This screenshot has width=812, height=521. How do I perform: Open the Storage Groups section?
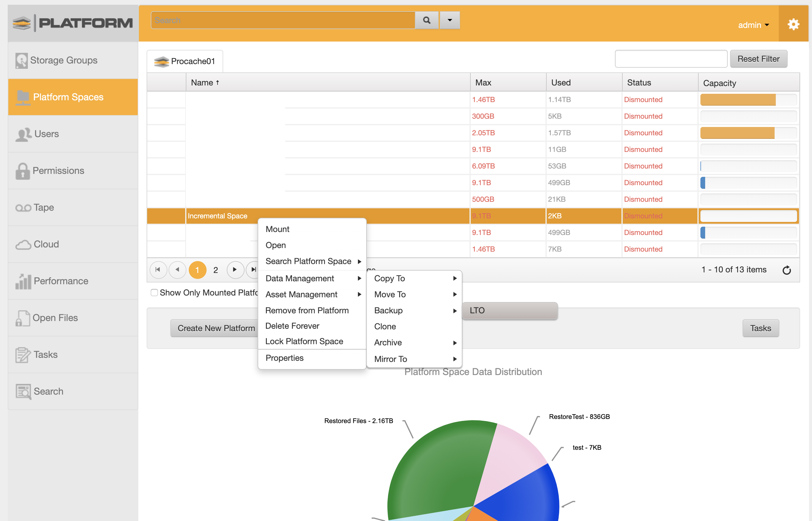[x=63, y=60]
